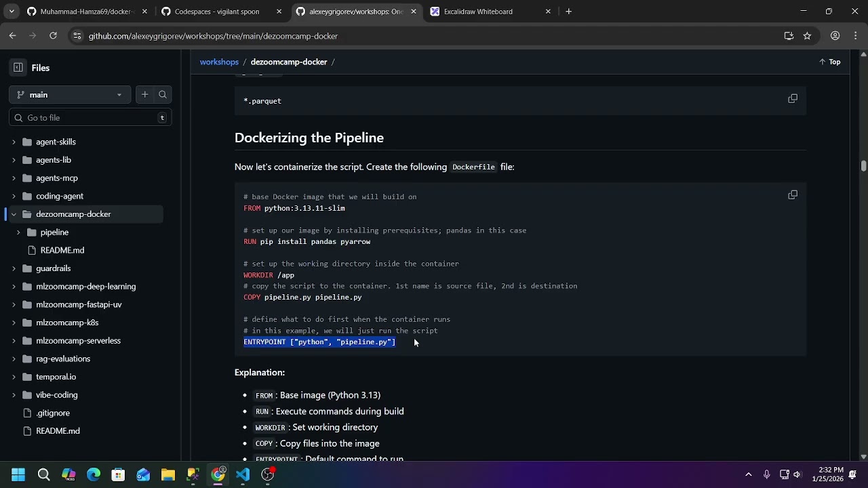Go to the workshops breadcrumb link

[x=219, y=62]
